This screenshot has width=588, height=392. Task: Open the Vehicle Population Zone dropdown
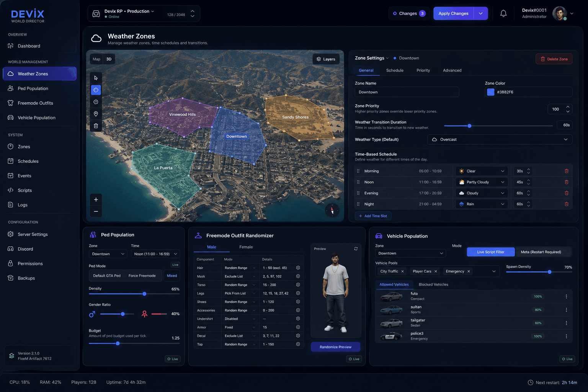(x=411, y=253)
